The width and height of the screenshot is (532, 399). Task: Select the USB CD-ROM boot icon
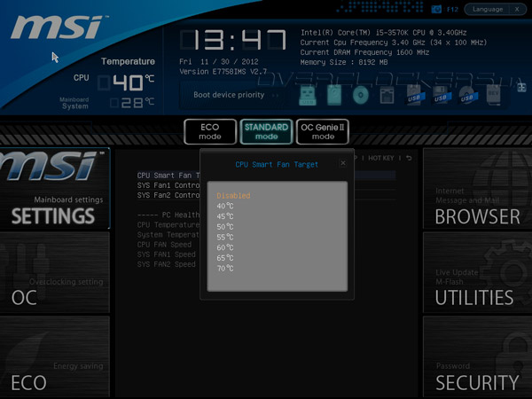(x=467, y=95)
